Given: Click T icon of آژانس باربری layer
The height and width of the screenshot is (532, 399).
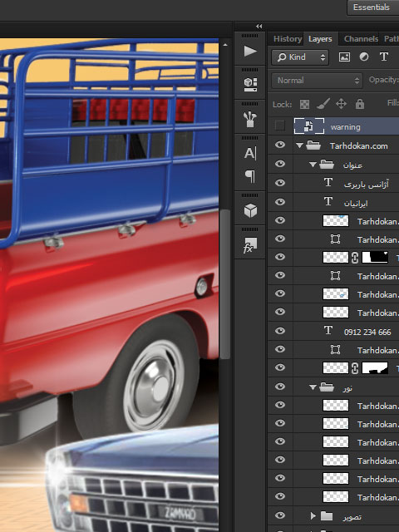Looking at the screenshot, I should [328, 183].
